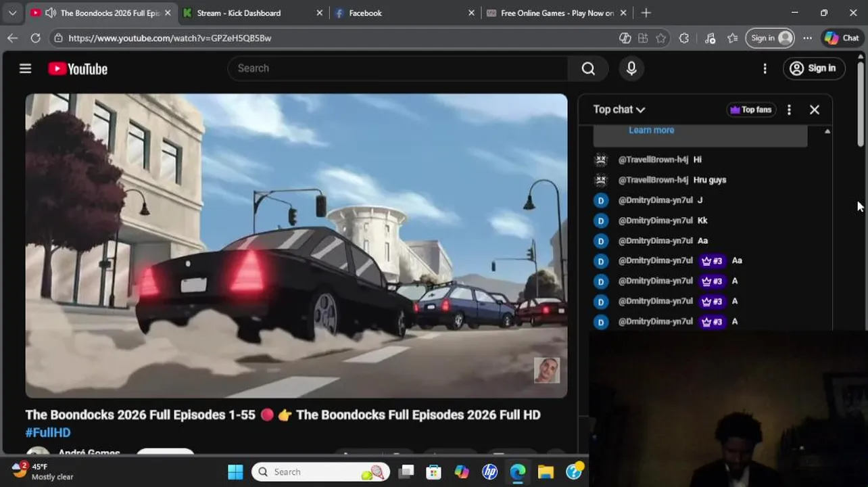Image resolution: width=868 pixels, height=487 pixels.
Task: Open YouTube settings three-dot menu in header
Action: 765,68
